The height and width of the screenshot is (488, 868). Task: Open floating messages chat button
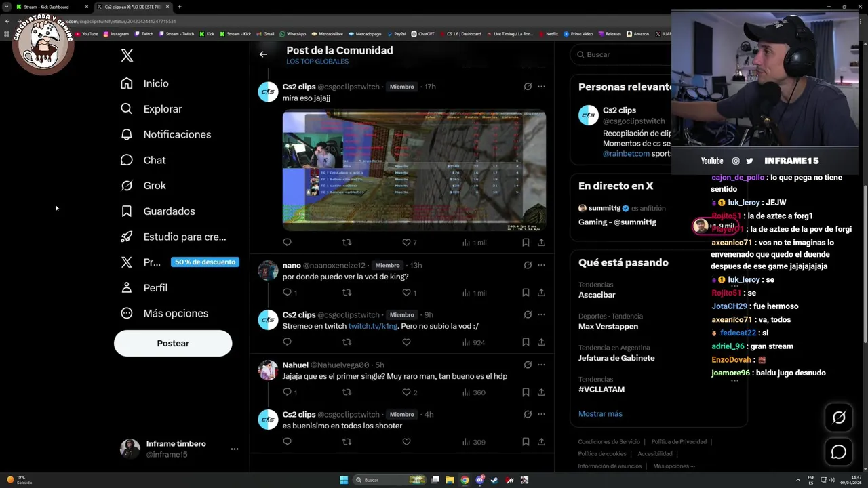839,451
